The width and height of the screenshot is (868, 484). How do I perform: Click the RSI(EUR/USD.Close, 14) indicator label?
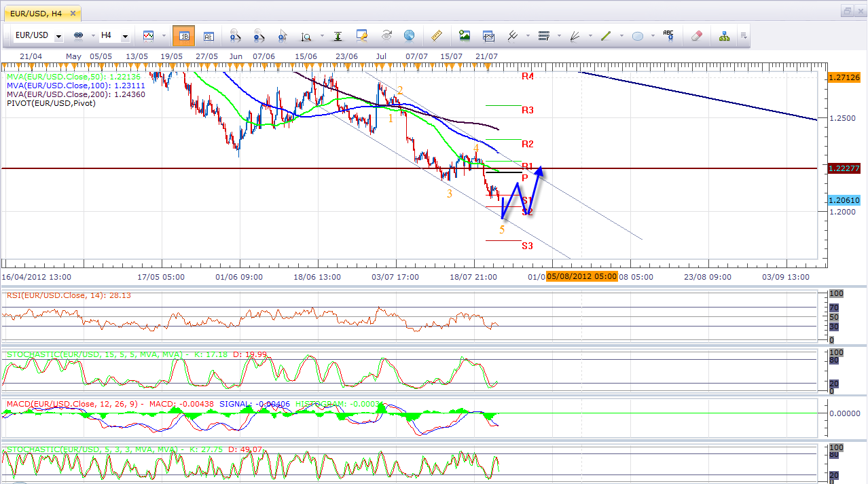click(x=69, y=295)
